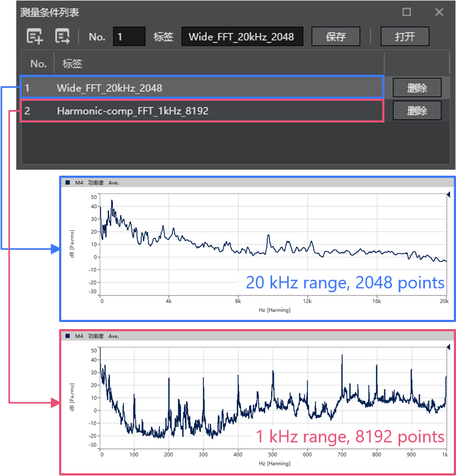456x476 pixels.
Task: Click the dark square icon in the 1 kHz chart header
Action: (67, 336)
